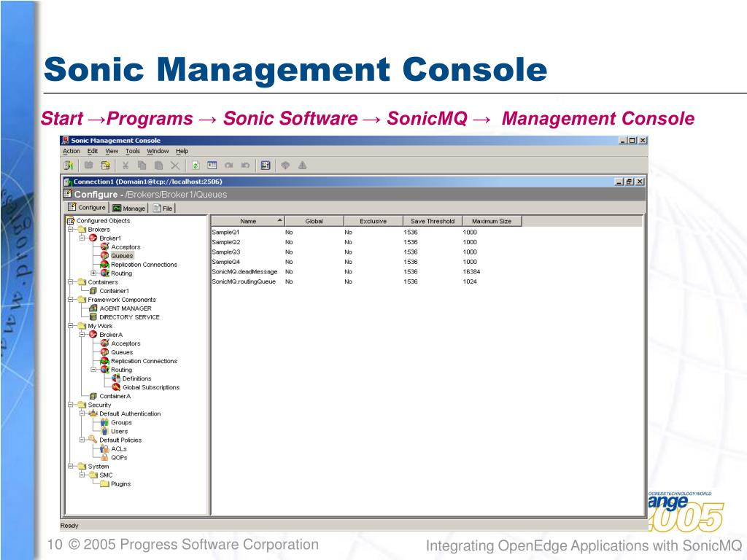Switch to the Manage tab
The width and height of the screenshot is (747, 560).
pyautogui.click(x=128, y=208)
